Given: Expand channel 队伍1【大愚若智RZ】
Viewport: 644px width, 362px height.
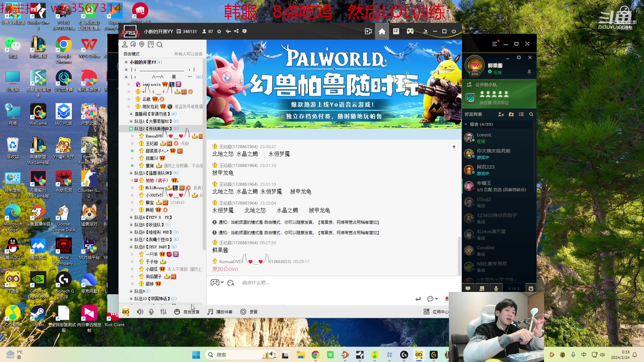Looking at the screenshot, I should coord(156,121).
